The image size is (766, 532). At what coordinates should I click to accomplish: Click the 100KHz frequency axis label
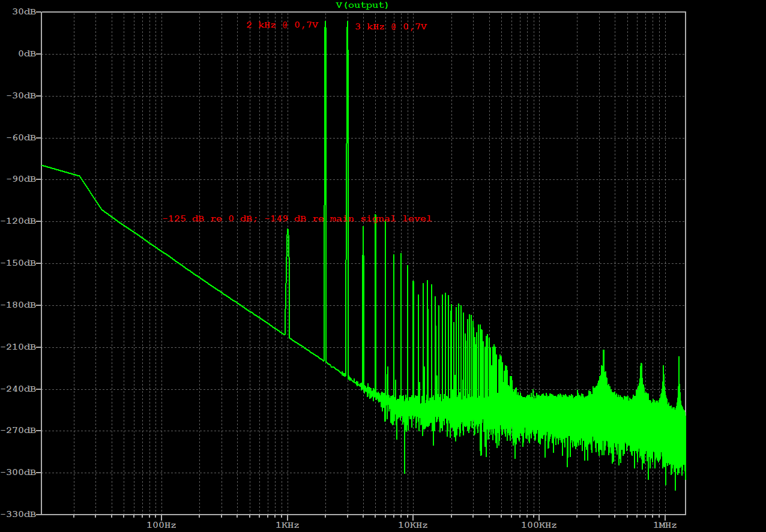538,525
